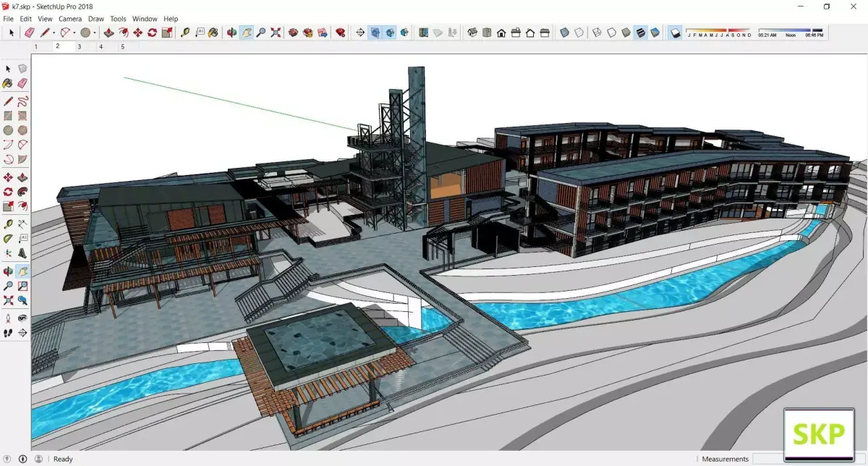Choose the Circle shape tool in top toolbar
The width and height of the screenshot is (868, 466).
[x=85, y=33]
